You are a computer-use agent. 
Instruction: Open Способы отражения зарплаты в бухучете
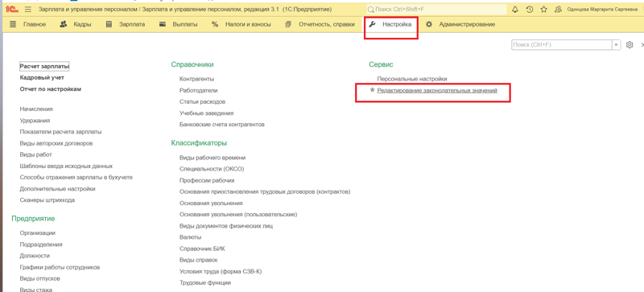(76, 178)
